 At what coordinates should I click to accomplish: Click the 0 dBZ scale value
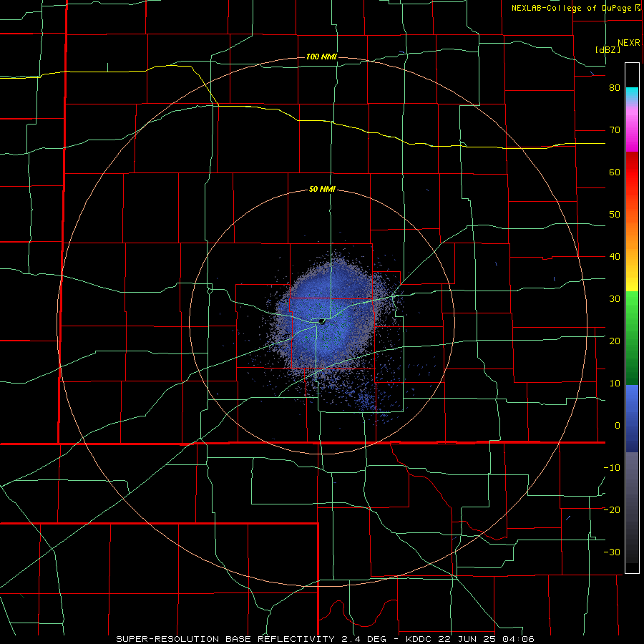pos(618,426)
